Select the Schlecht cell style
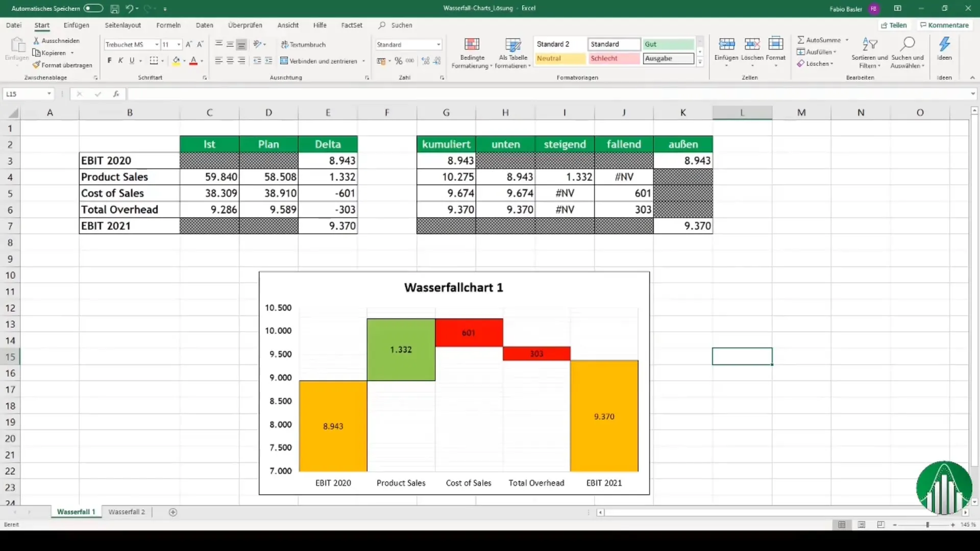 614,58
